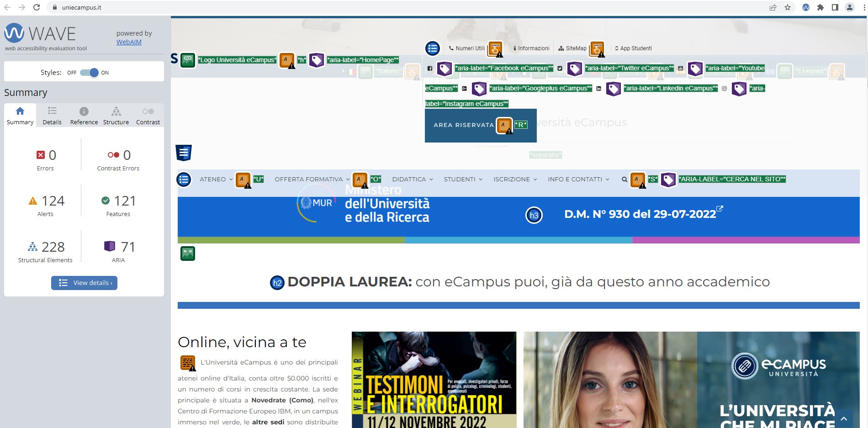Screen dimensions: 868x428
Task: Click ARIA label icon before HomePage label
Action: click(317, 60)
